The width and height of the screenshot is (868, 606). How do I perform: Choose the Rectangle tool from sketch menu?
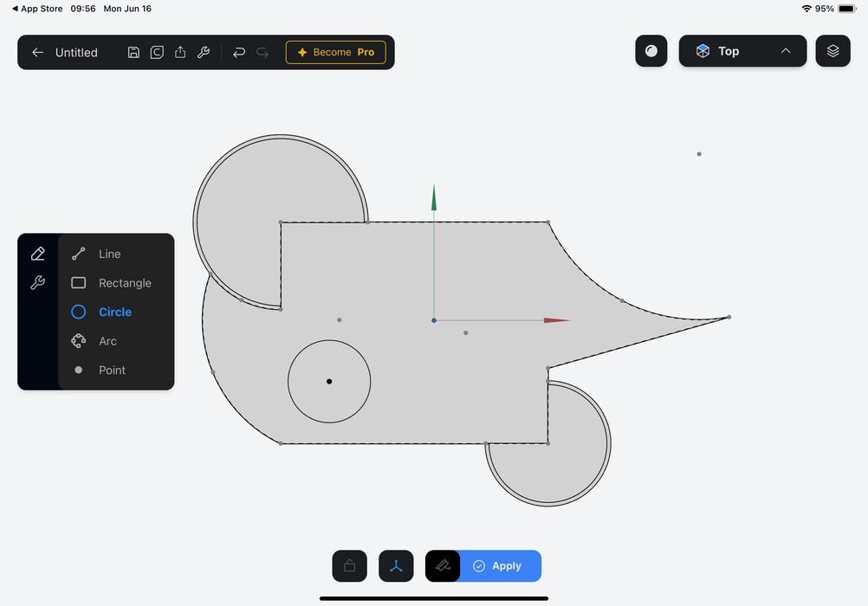[x=124, y=283]
